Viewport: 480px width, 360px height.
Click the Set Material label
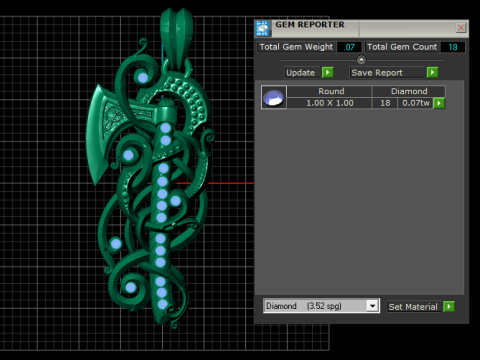tap(413, 307)
